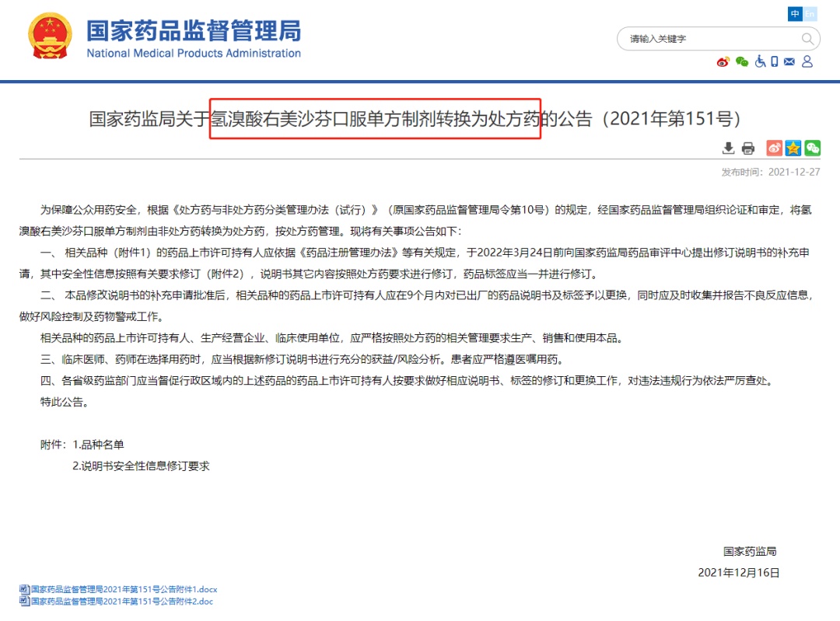Open NMPA's WeChat account from the header
This screenshot has width=840, height=621.
pyautogui.click(x=744, y=62)
